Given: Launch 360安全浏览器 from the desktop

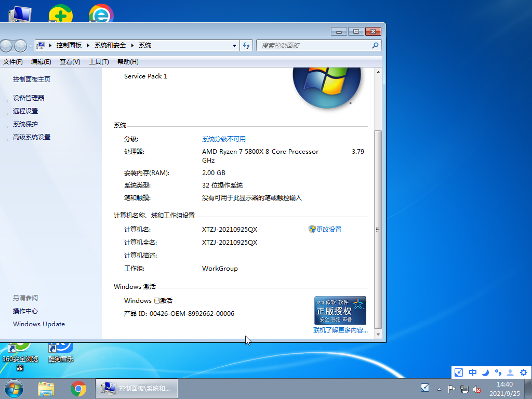Looking at the screenshot, I should pos(20,348).
